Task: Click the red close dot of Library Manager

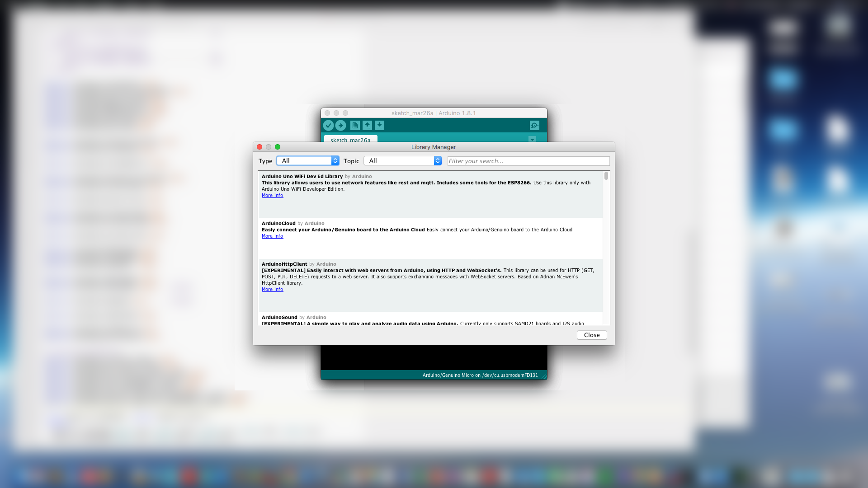Action: click(x=259, y=147)
